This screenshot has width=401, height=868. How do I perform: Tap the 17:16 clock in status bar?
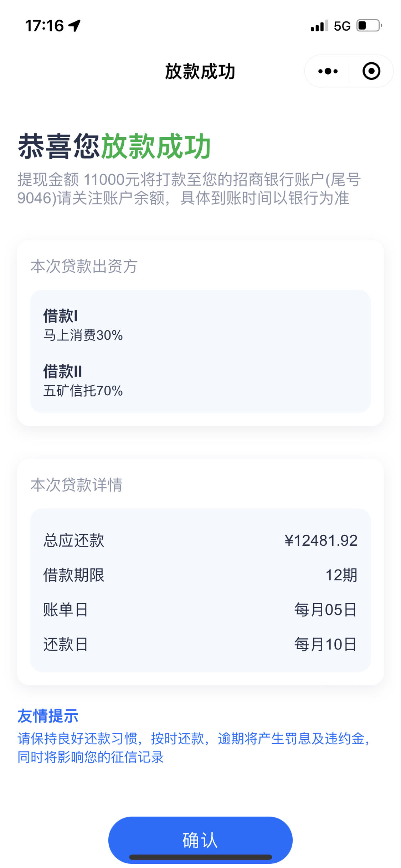pos(44,26)
